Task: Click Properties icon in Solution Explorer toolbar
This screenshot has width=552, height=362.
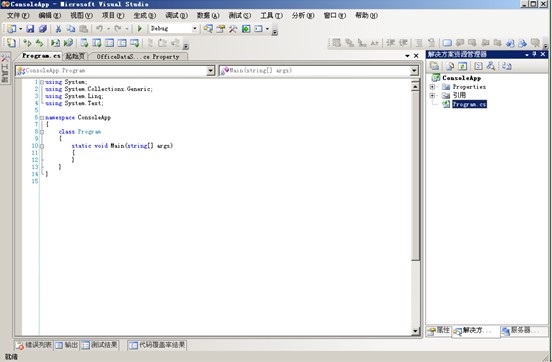Action: [434, 66]
